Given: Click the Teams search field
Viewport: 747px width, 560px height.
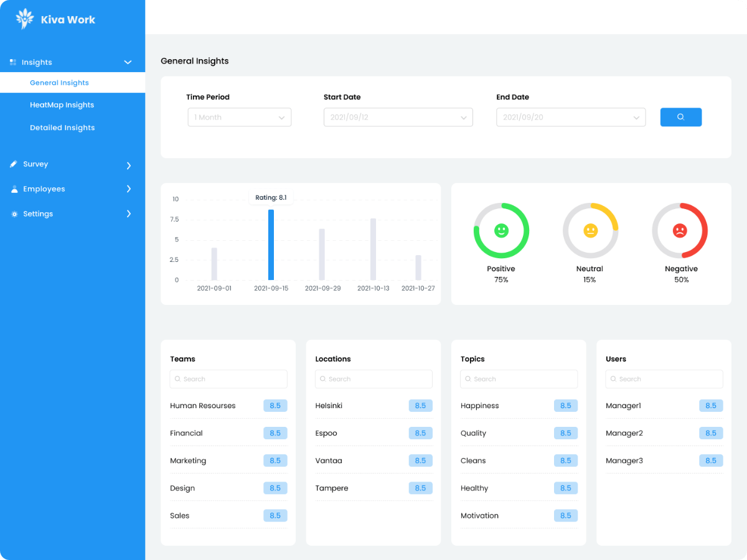Looking at the screenshot, I should (x=228, y=379).
